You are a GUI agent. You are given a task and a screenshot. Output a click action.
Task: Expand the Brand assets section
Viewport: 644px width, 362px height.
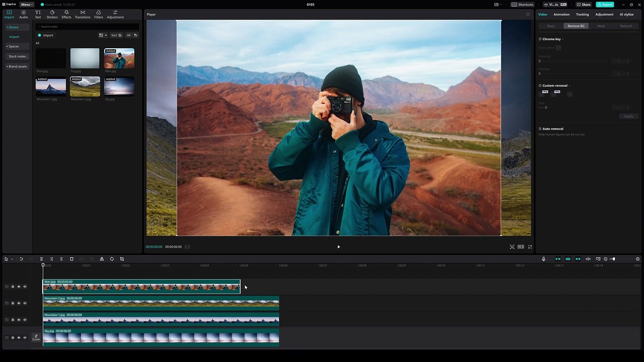[17, 66]
